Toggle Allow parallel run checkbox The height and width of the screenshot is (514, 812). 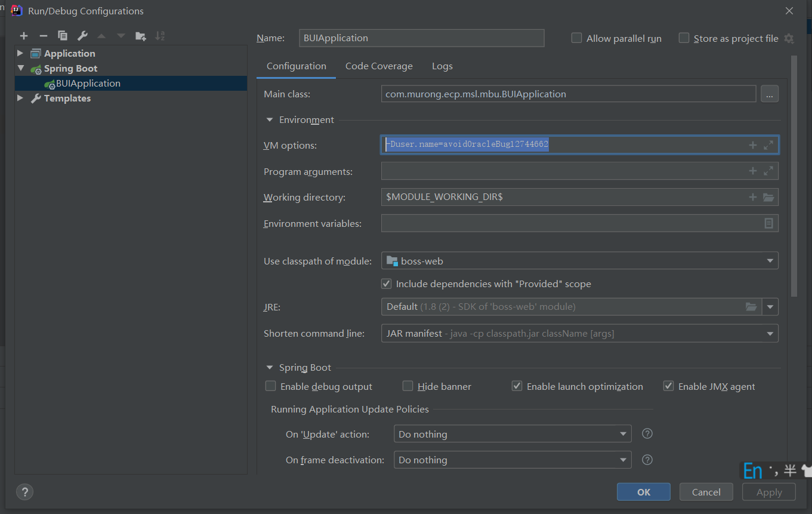(576, 38)
